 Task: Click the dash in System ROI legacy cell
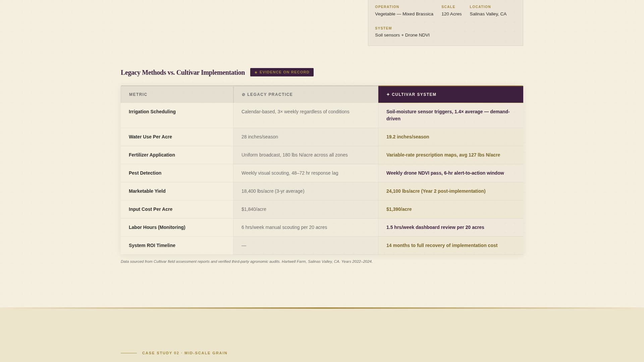(244, 246)
